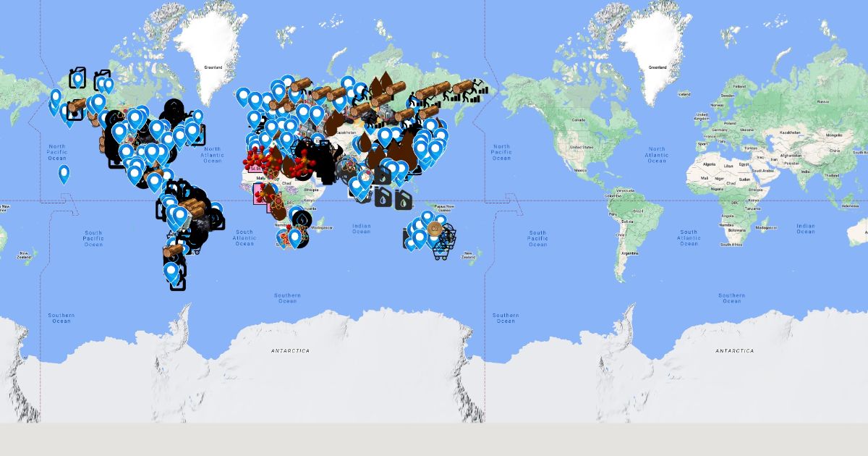Select the Greenland label on the marker-free map
This screenshot has height=456, width=868.
[x=658, y=67]
